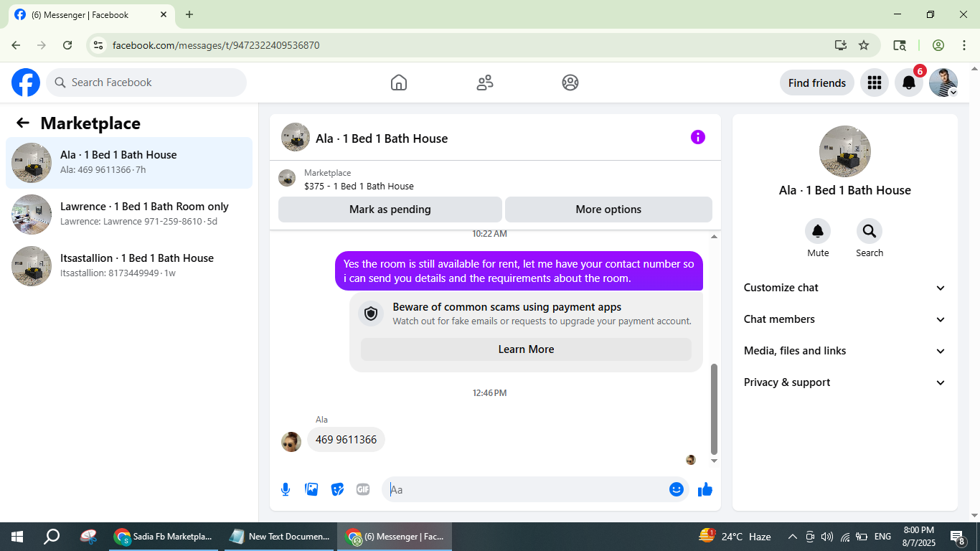The image size is (980, 551).
Task: Open the $375 - 1 Bed 1 Bath House listing
Action: [x=359, y=186]
